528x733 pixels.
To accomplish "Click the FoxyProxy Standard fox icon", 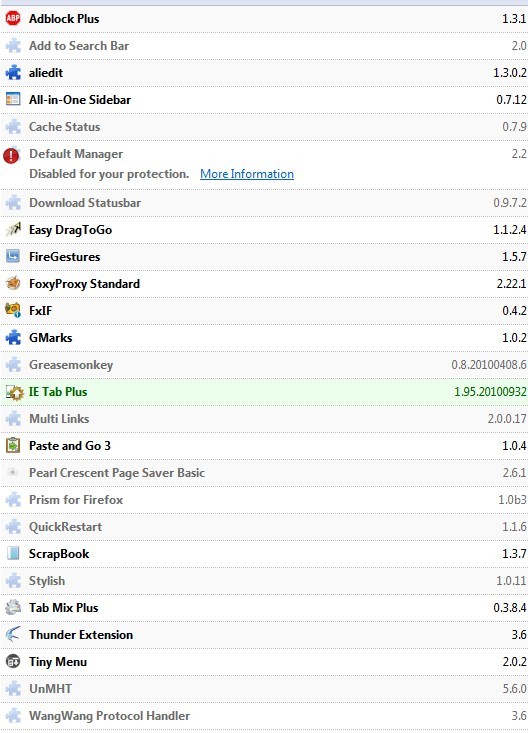I will coord(13,283).
